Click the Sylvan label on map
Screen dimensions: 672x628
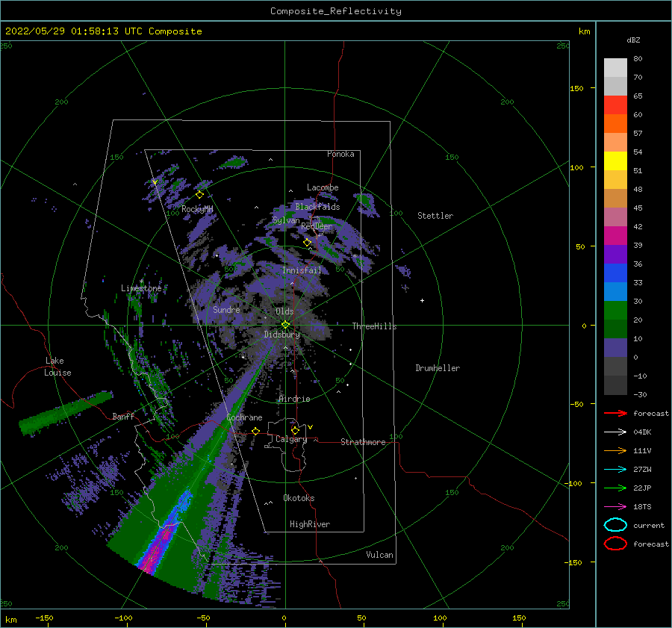(286, 220)
